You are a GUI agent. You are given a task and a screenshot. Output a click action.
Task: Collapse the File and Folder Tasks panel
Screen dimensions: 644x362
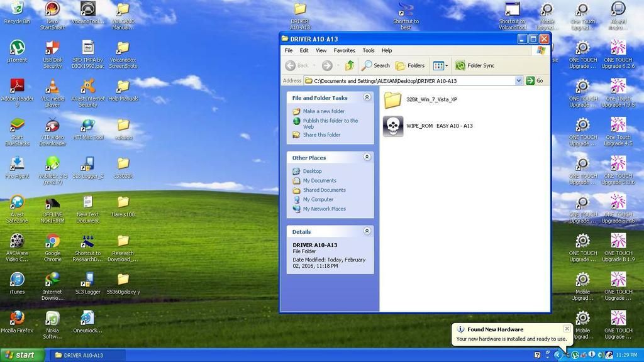click(367, 98)
